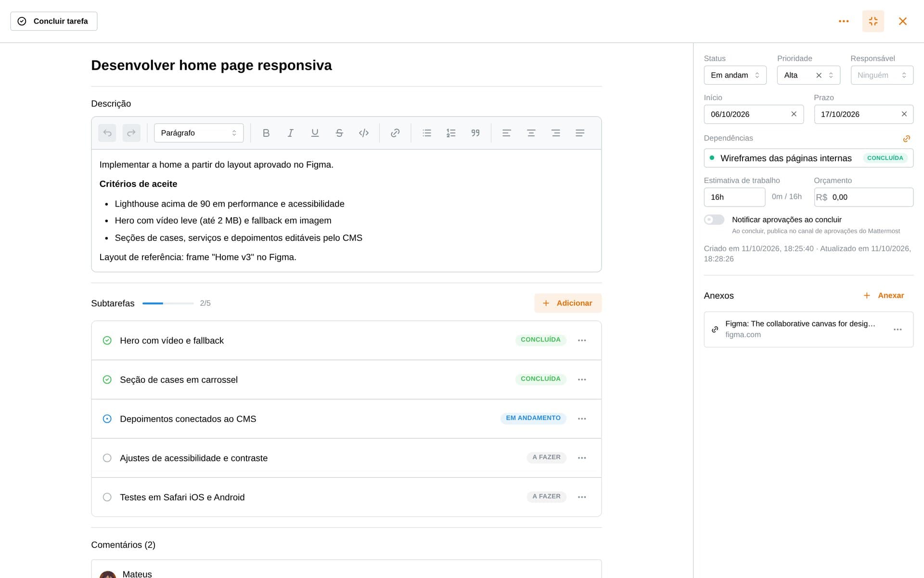Justify the text
Image resolution: width=924 pixels, height=578 pixels.
click(580, 133)
